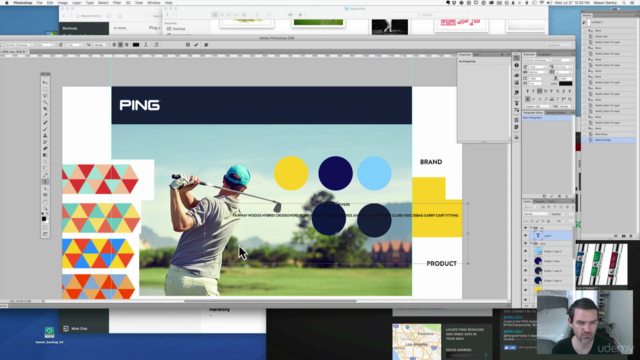Center text in options bar
Screen dimensions: 640x360
pos(120,44)
